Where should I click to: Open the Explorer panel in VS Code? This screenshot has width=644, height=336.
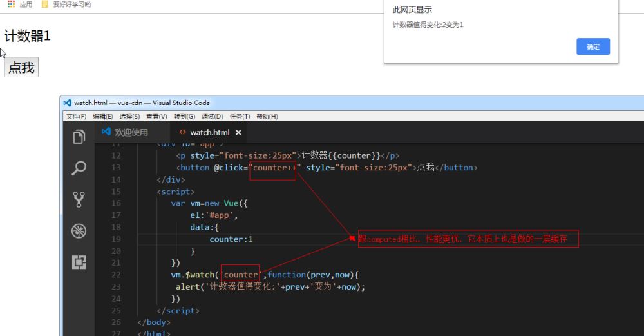coord(79,137)
